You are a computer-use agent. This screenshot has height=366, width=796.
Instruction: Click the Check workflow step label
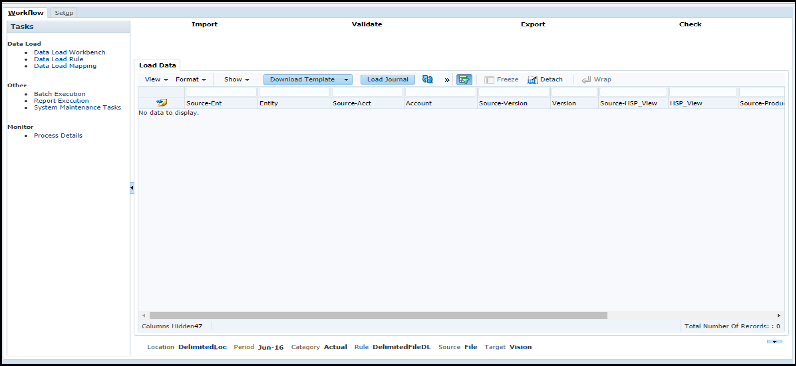[x=690, y=24]
